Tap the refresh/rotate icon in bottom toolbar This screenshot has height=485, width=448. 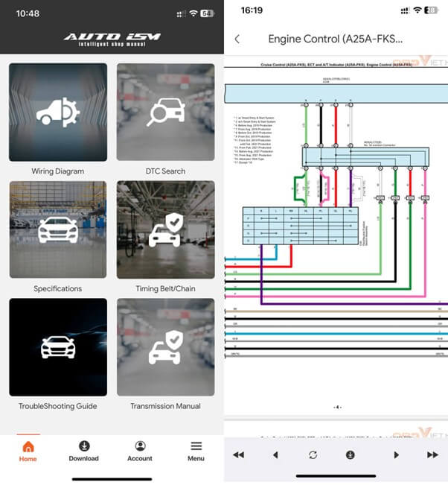click(313, 454)
